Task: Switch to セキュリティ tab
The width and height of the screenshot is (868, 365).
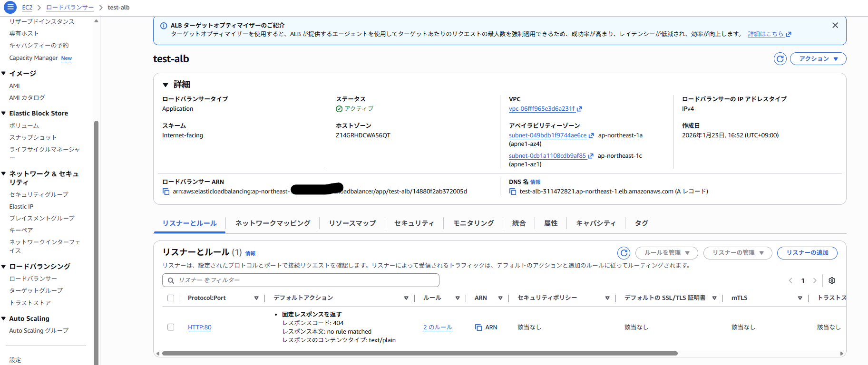Action: pos(414,223)
